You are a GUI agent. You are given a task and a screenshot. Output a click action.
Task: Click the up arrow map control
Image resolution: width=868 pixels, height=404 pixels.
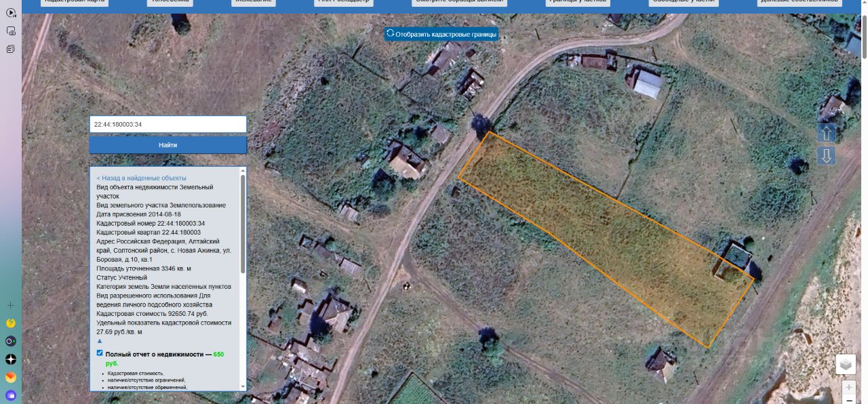826,133
